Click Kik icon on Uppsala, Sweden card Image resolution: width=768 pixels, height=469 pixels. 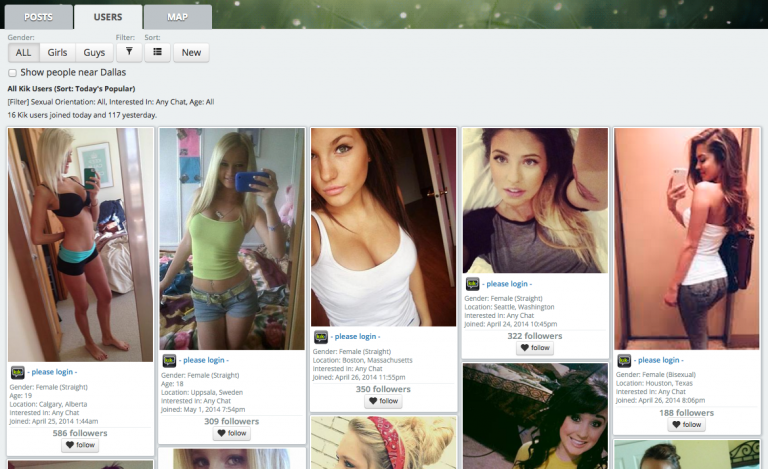click(x=169, y=360)
